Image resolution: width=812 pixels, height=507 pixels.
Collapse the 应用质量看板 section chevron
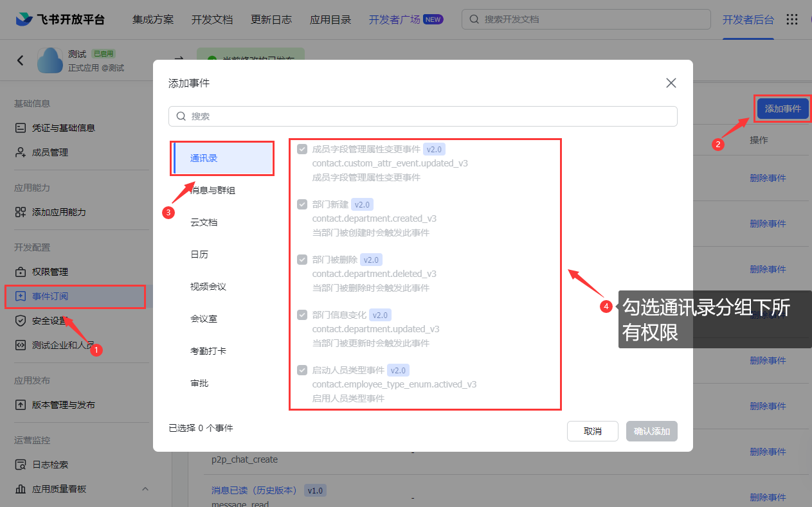145,489
